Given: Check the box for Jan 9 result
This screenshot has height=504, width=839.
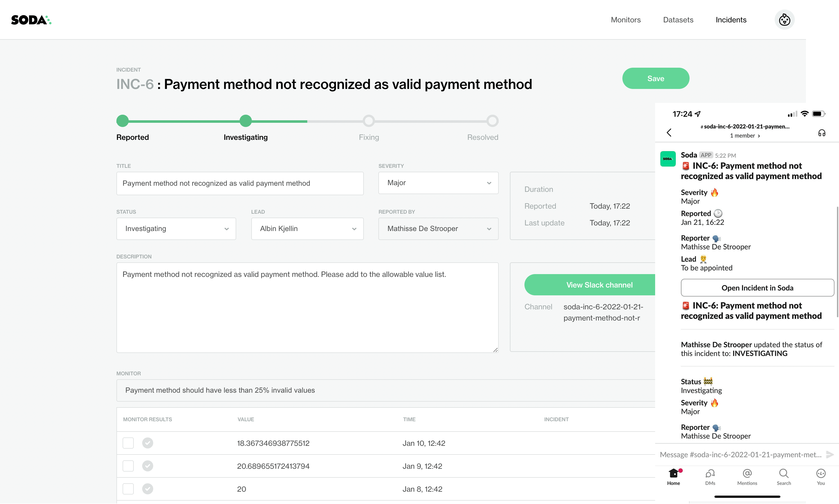Looking at the screenshot, I should click(x=128, y=466).
